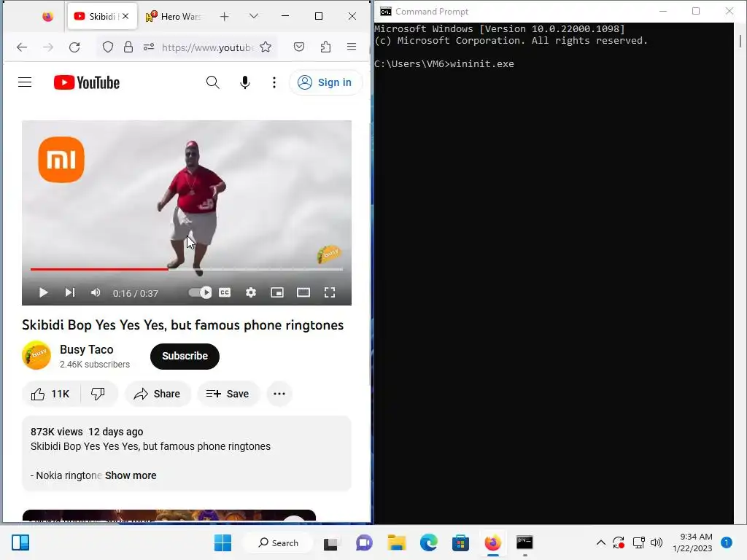Share the video
Viewport: 747px width, 560px height.
(158, 394)
